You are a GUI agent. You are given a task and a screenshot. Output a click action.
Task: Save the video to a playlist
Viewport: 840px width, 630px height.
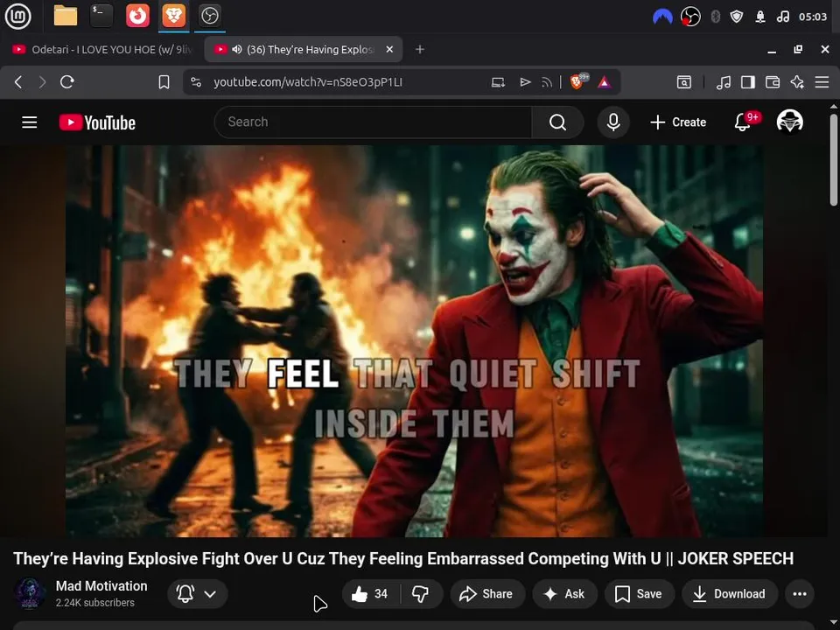(639, 593)
